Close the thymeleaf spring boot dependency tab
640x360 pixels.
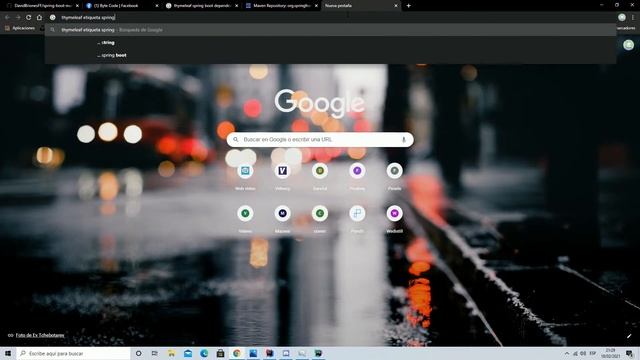click(x=237, y=6)
